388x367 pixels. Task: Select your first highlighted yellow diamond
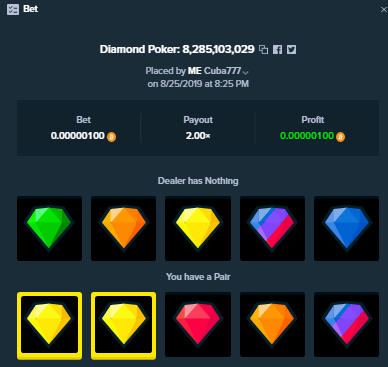pos(49,325)
